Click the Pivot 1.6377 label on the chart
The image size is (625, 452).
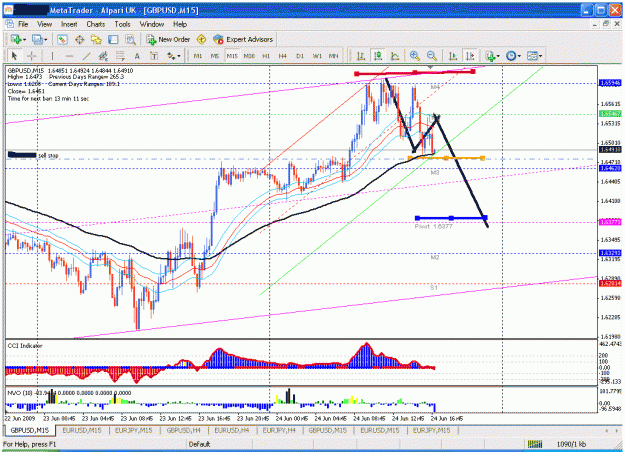433,226
